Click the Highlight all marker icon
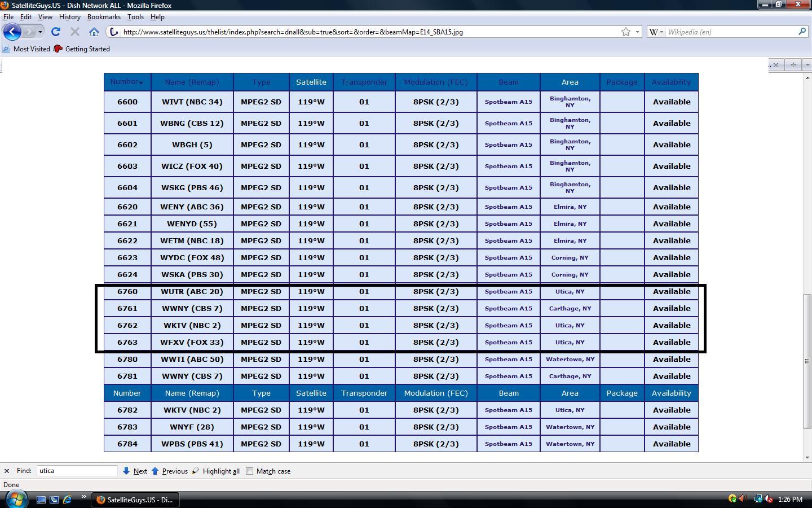The height and width of the screenshot is (508, 812). pos(196,471)
